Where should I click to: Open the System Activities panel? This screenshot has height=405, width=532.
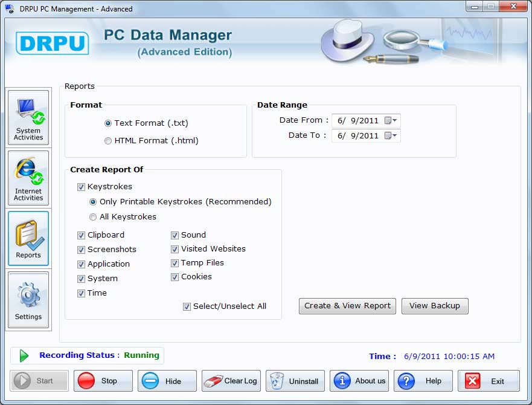(x=28, y=117)
